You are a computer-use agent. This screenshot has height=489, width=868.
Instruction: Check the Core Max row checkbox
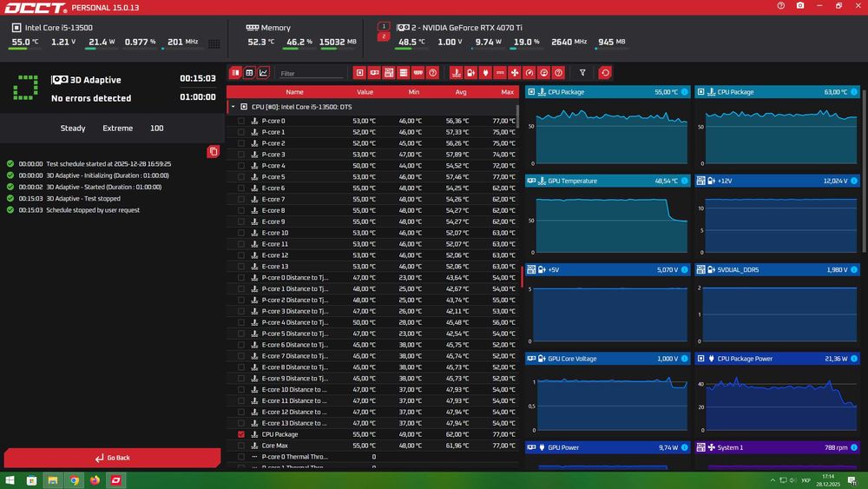(240, 446)
